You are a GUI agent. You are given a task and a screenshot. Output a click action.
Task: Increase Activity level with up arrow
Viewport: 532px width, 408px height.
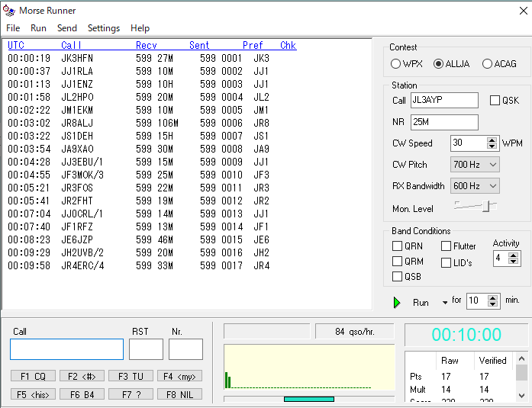pos(514,255)
